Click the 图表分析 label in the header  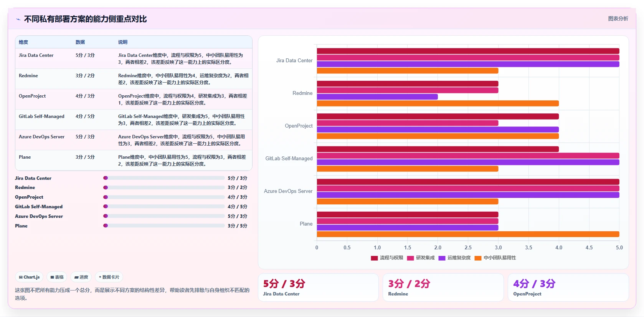coord(618,18)
